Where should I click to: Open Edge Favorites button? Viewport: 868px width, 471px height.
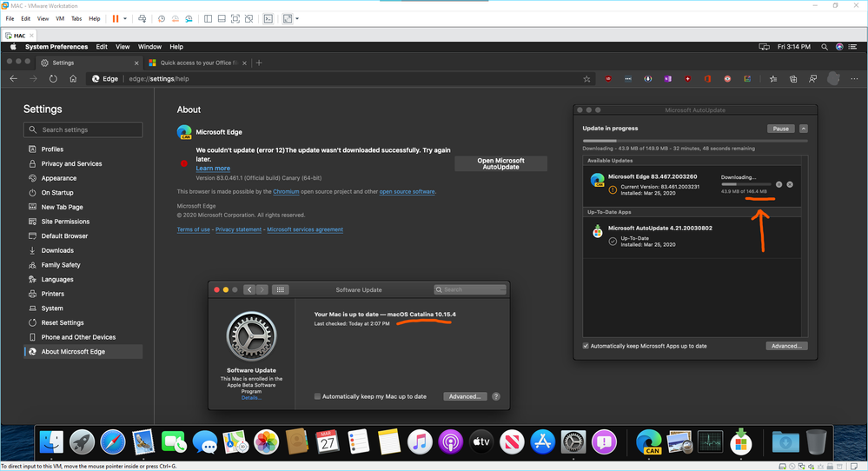pos(773,79)
